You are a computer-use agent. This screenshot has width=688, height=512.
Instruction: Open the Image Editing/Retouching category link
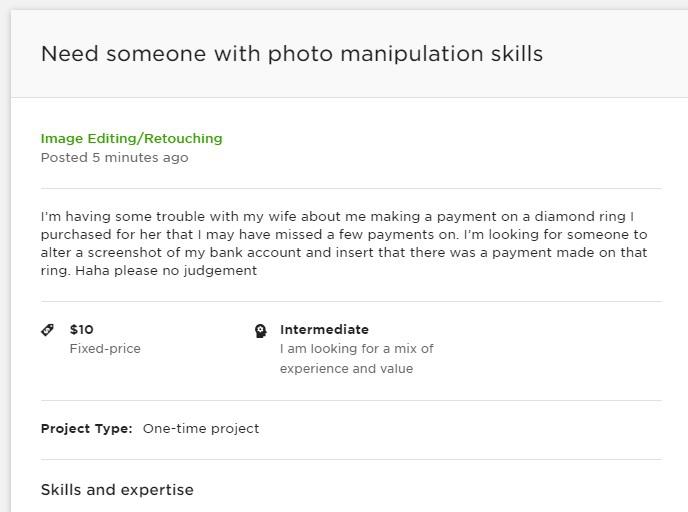(131, 138)
